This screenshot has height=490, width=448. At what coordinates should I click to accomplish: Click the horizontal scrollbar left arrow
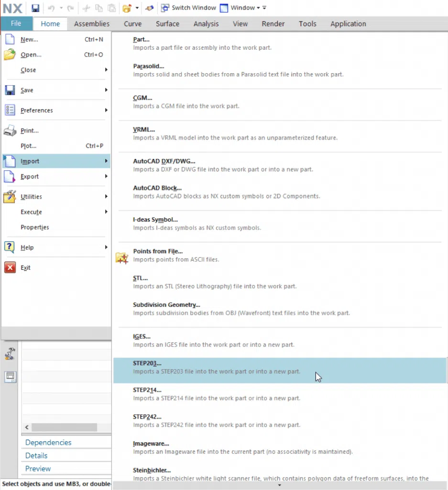tap(27, 427)
